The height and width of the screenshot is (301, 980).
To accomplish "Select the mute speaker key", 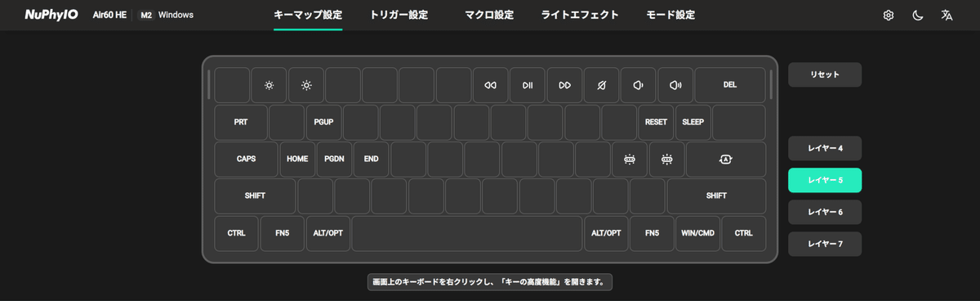I will pos(602,85).
